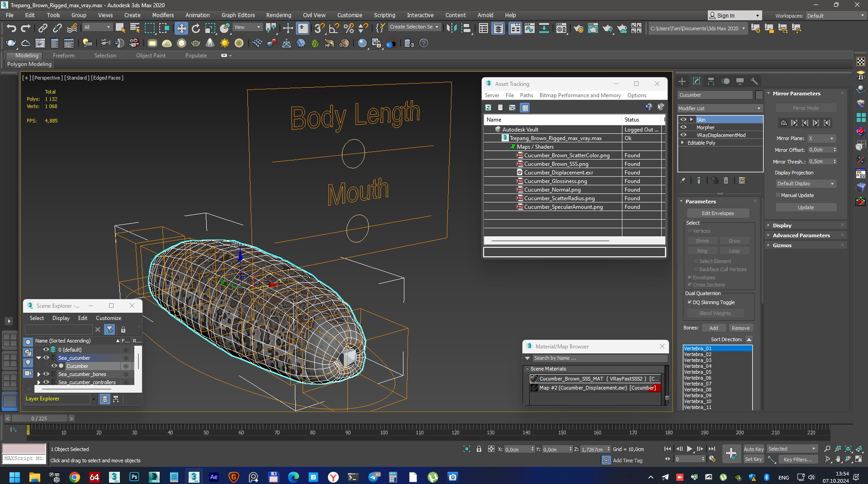The image size is (868, 484).
Task: Click the Mirror Offset spinner arrows
Action: tap(835, 150)
